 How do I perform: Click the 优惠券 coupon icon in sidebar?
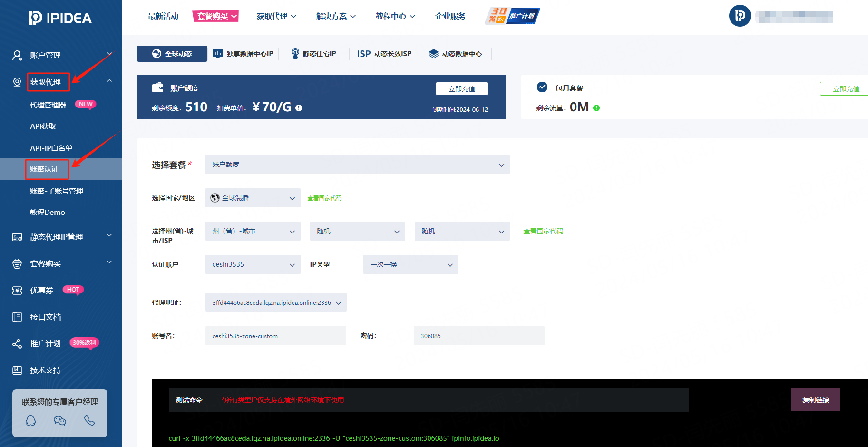[x=17, y=290]
